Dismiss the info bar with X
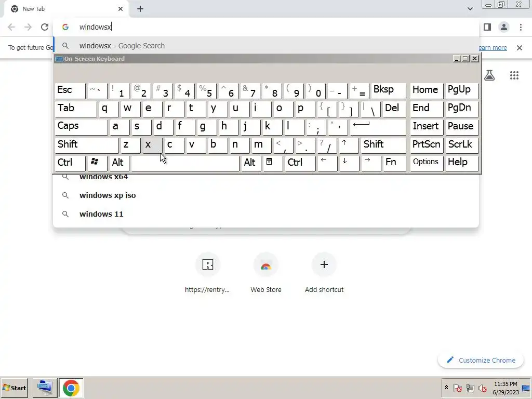This screenshot has width=532, height=399. tap(520, 48)
